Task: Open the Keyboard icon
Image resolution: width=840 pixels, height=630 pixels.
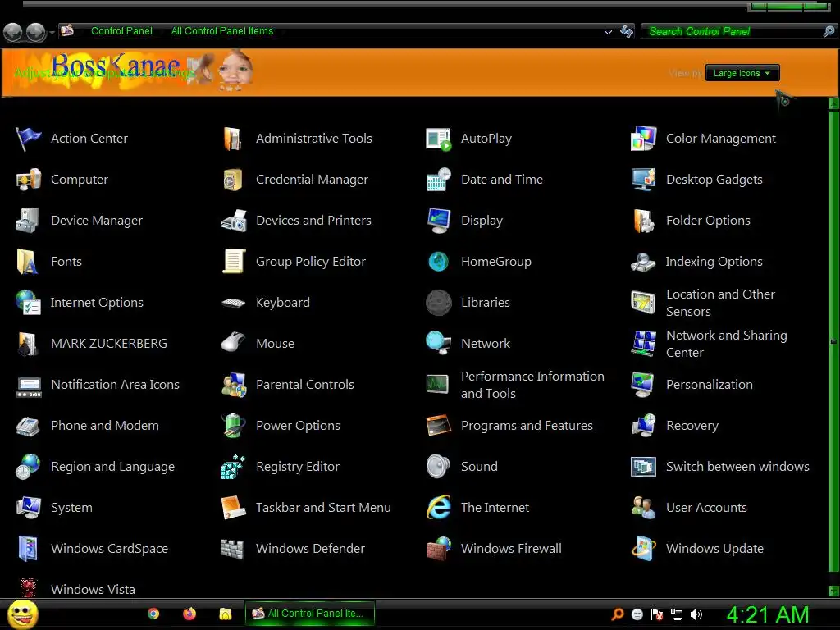Action: (233, 304)
